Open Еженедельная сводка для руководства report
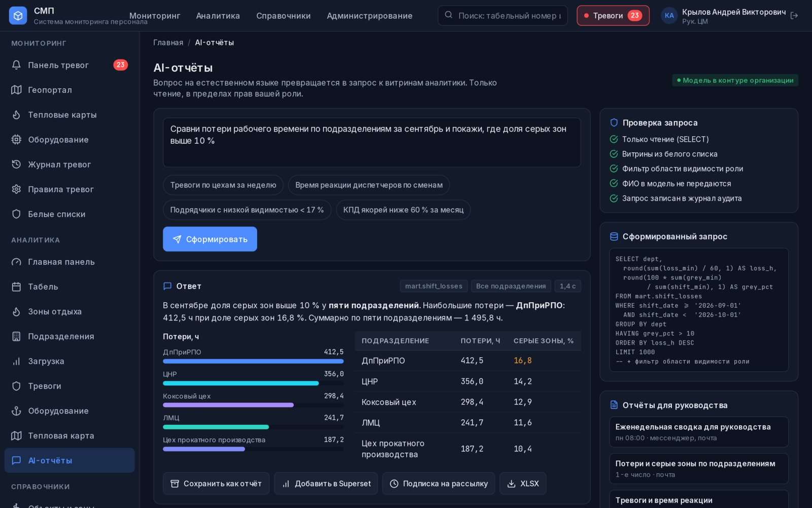Screen dimensions: 812x508 (699, 432)
